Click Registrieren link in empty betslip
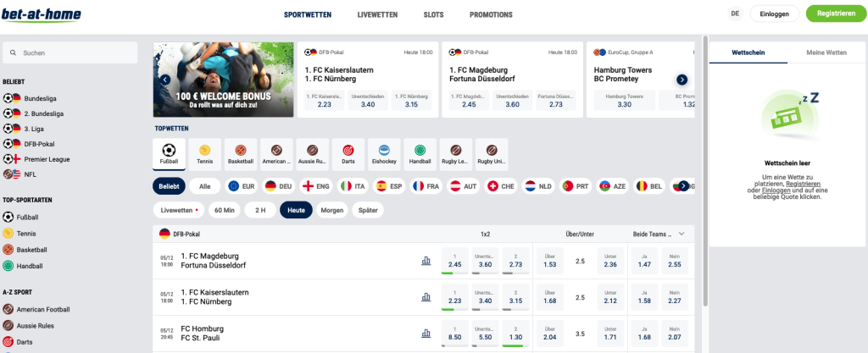The width and height of the screenshot is (868, 353). (x=804, y=184)
